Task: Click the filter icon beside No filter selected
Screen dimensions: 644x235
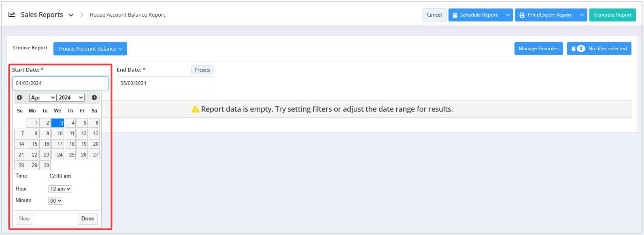Action: (x=573, y=49)
